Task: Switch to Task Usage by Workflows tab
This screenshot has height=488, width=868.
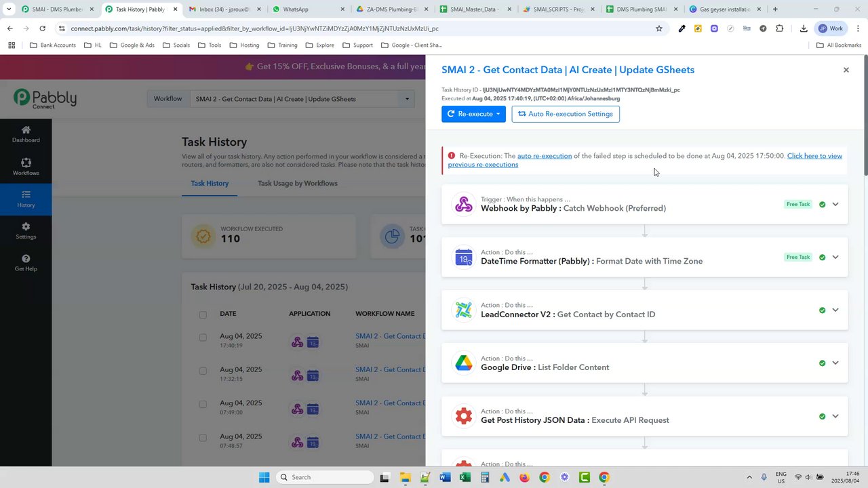Action: [298, 183]
